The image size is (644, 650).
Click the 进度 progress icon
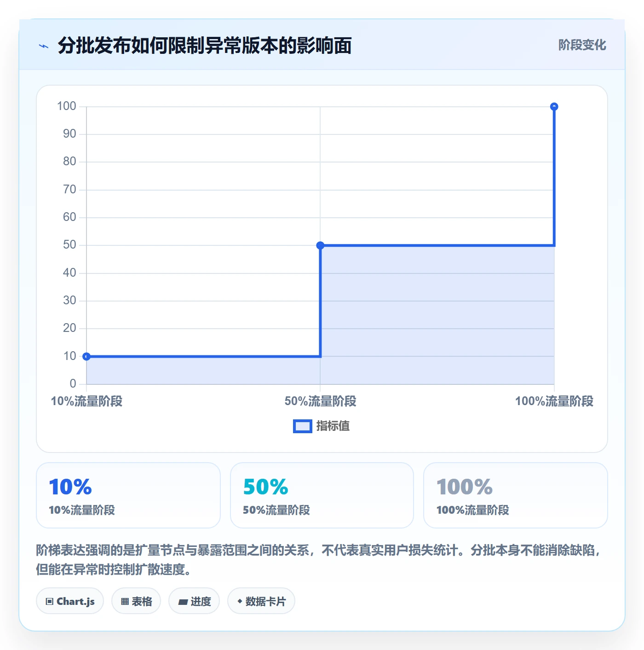183,602
